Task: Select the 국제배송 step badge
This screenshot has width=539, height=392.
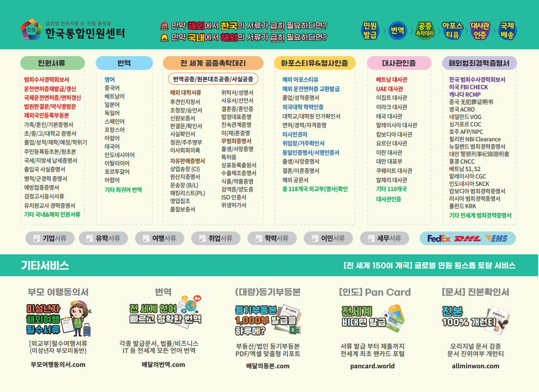Action: (507, 30)
